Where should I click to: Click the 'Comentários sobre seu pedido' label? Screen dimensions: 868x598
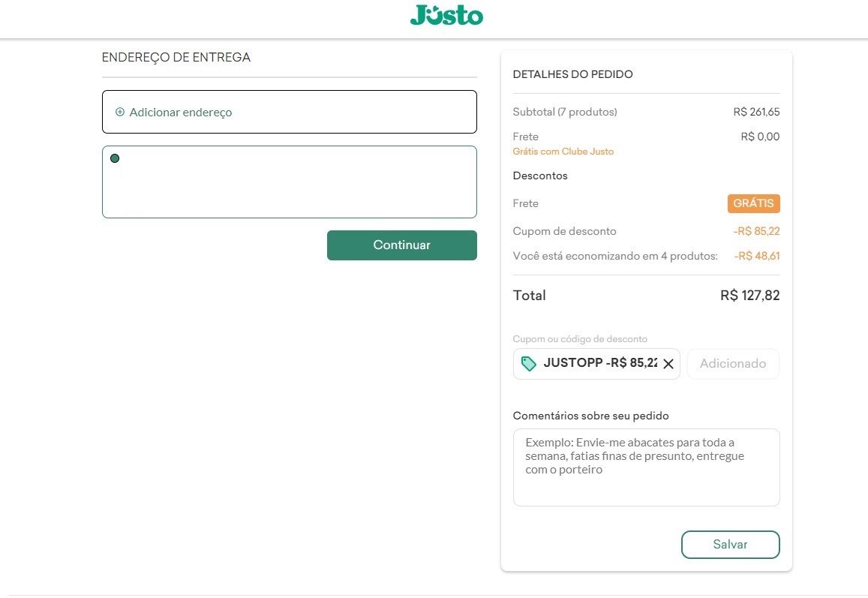(x=590, y=416)
